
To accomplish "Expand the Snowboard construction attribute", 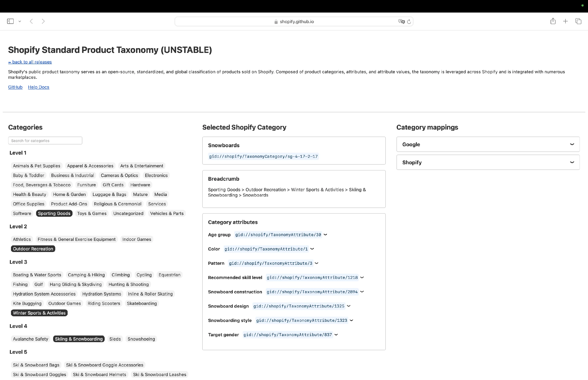I will [362, 292].
